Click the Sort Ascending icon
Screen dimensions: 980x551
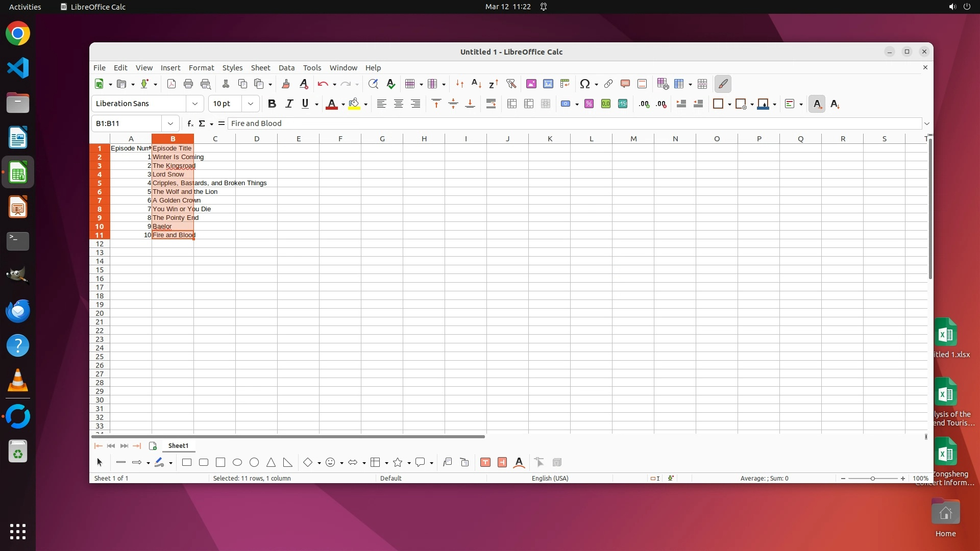(476, 84)
